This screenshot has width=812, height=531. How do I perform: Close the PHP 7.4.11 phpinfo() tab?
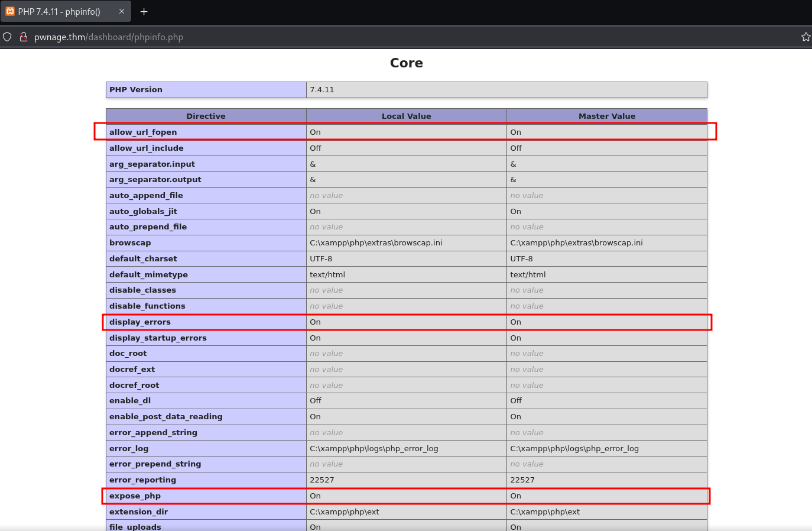click(122, 11)
